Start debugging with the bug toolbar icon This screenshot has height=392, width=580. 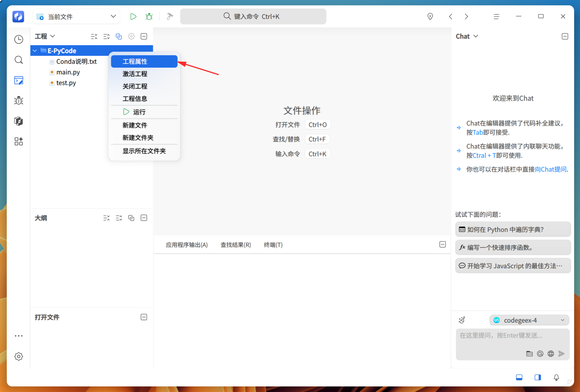click(149, 17)
